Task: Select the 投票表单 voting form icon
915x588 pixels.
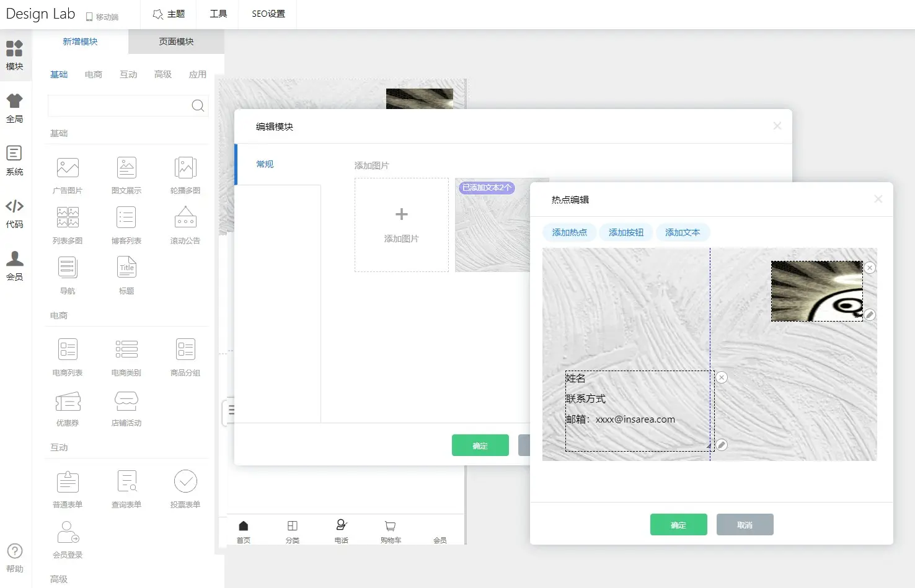Action: 185,481
